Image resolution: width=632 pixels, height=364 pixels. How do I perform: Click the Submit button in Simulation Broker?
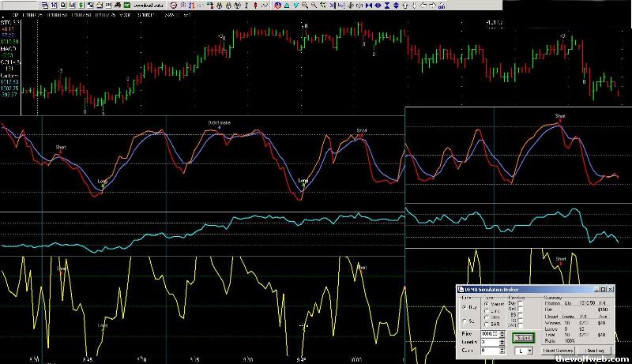click(x=524, y=338)
